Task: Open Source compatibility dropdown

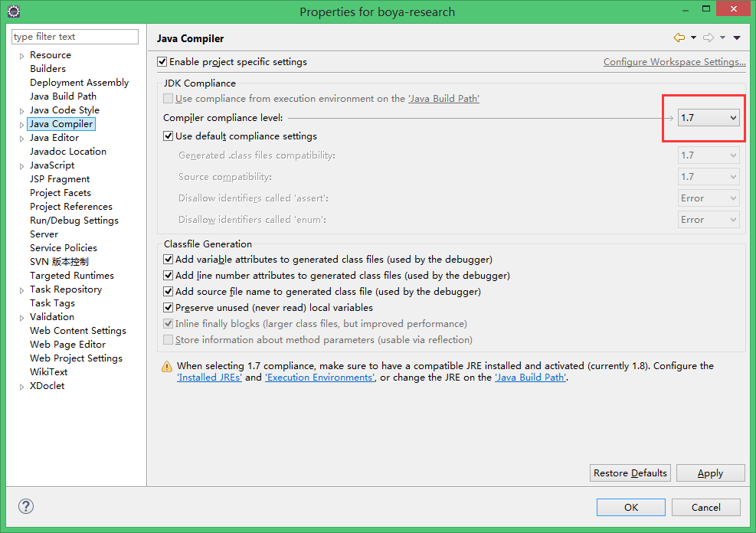Action: (709, 176)
